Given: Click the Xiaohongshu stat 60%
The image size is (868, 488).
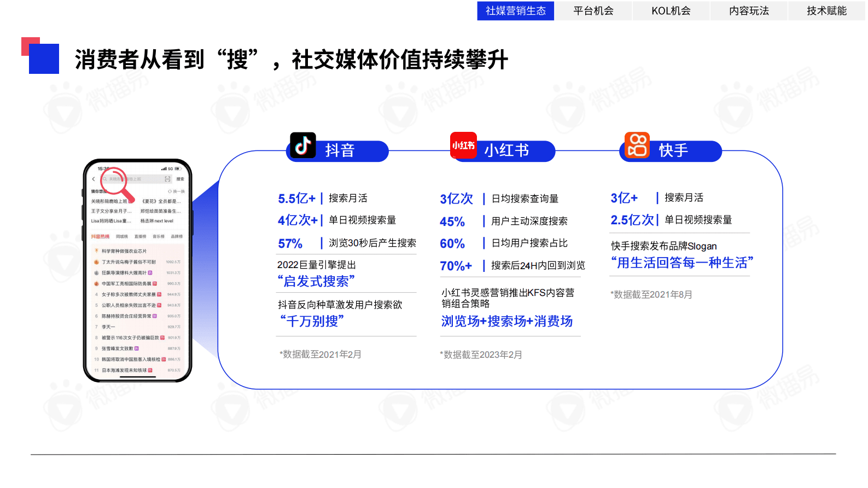Looking at the screenshot, I should (x=452, y=243).
